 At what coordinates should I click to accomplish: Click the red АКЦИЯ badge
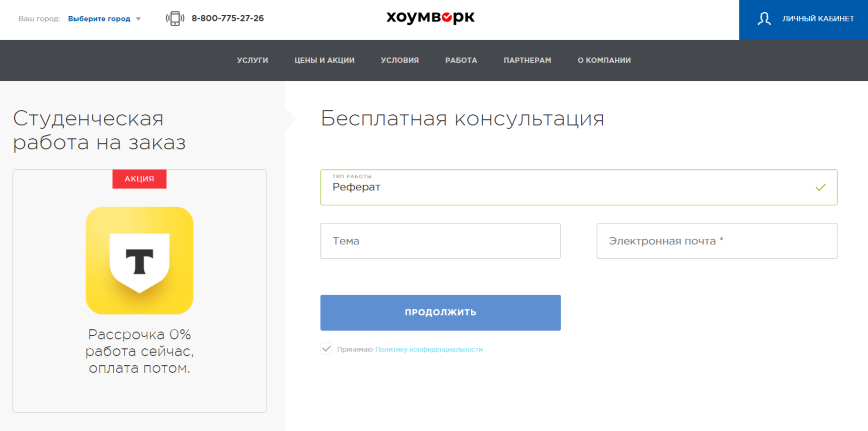139,179
